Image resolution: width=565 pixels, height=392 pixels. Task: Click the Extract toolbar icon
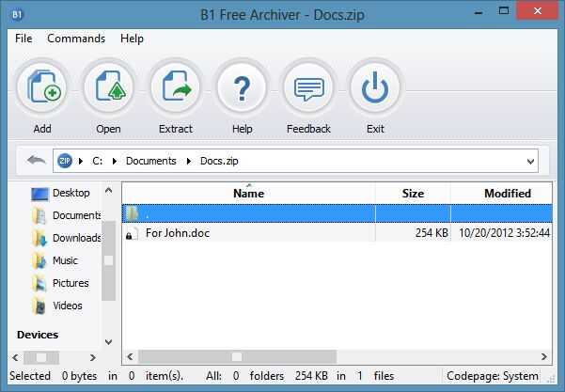click(176, 86)
